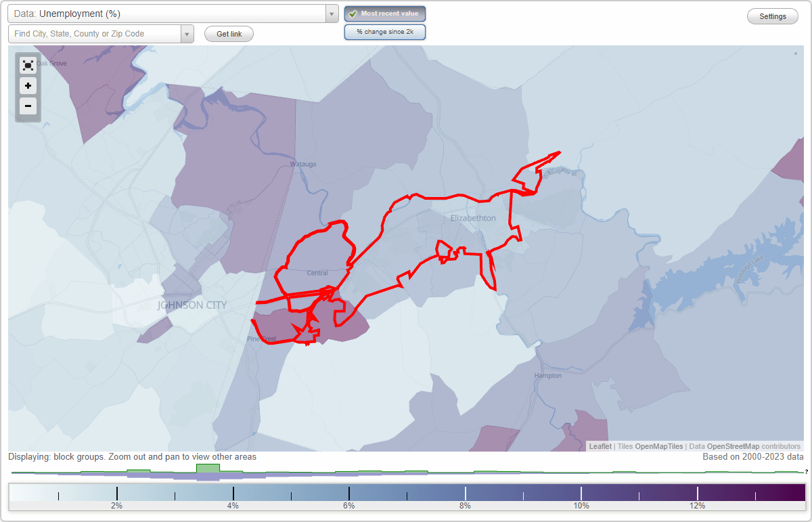Select the Elizabethton area on the map
Viewport: 812px width, 522px height.
click(x=472, y=219)
